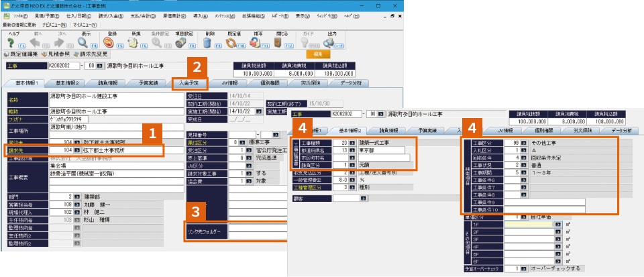Open the 入金予定 tab in main window
The image size is (644, 277).
189,83
